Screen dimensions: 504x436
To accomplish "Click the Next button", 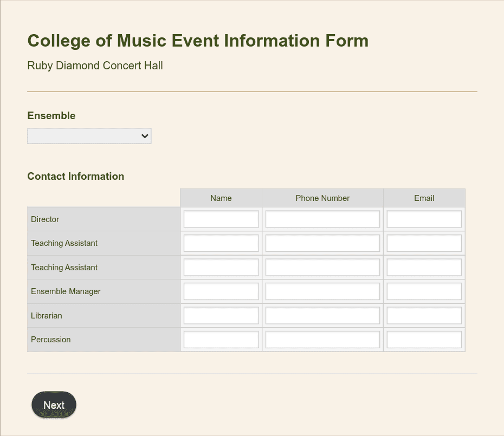I will 54,405.
